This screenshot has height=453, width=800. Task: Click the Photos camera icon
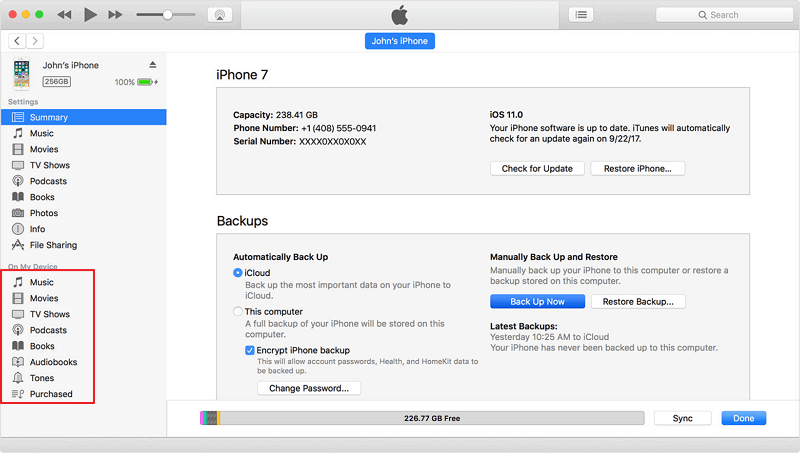click(18, 213)
